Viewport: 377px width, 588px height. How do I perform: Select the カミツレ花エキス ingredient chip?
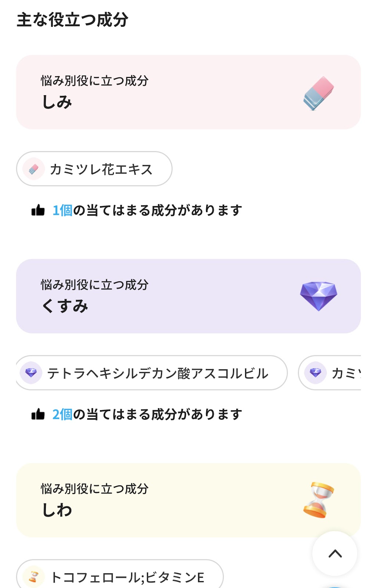(94, 169)
